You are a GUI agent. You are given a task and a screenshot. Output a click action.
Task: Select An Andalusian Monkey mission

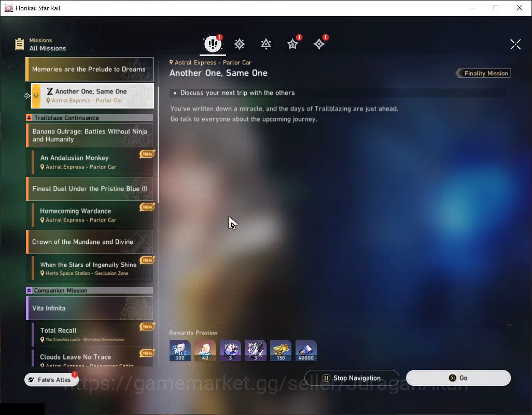[x=93, y=162]
